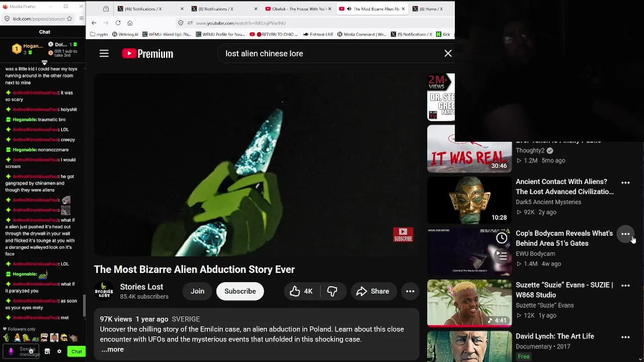The width and height of the screenshot is (644, 362).
Task: Open options for Cop's Bodycam video
Action: [625, 234]
